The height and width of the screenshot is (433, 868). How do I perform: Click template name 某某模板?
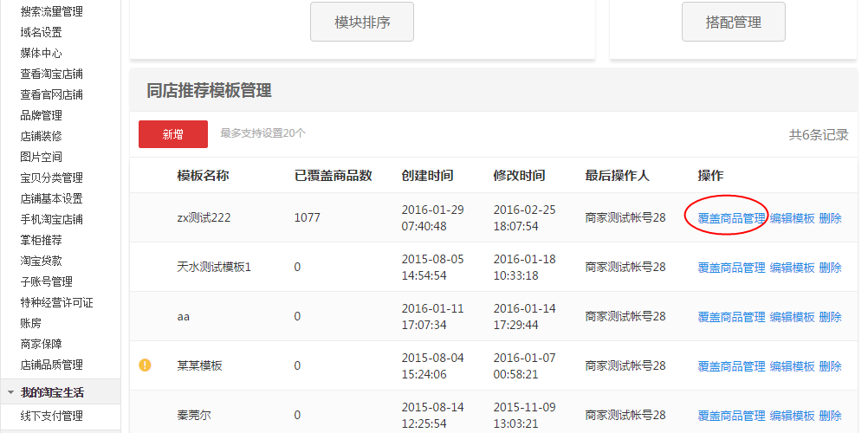pyautogui.click(x=199, y=365)
